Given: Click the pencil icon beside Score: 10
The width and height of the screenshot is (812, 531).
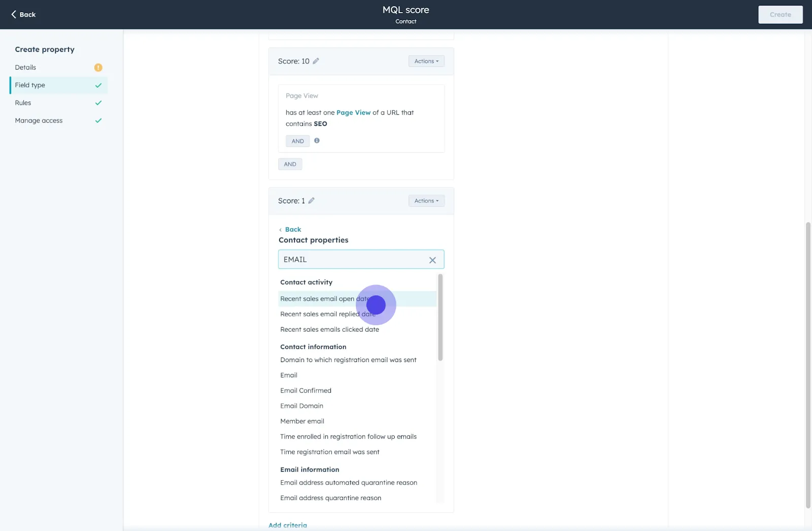Looking at the screenshot, I should (x=316, y=61).
